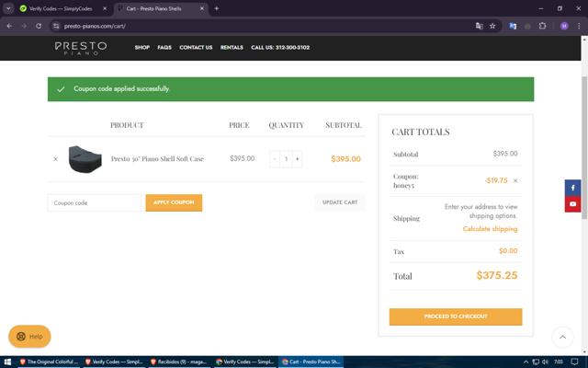Screen dimensions: 588x368
Task: Open the piano soft case product thumbnail
Action: [85, 159]
